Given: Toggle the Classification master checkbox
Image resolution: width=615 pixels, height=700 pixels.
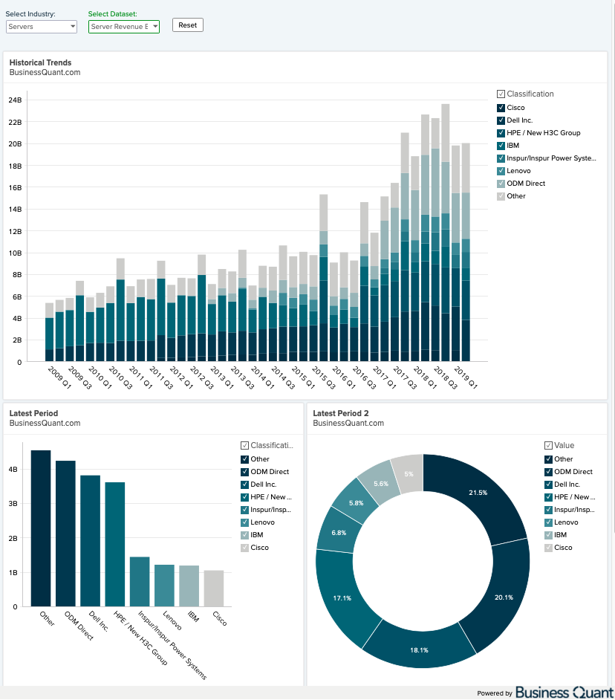Looking at the screenshot, I should [500, 94].
